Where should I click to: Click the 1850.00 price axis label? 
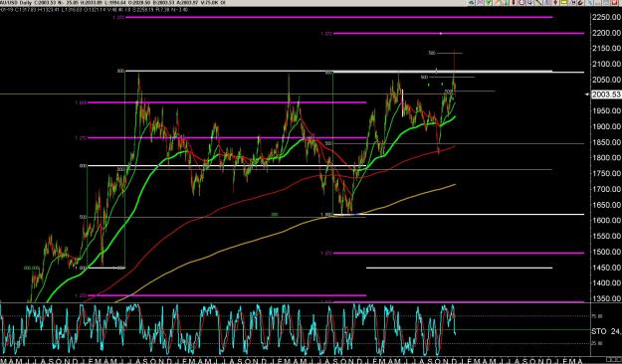click(606, 142)
